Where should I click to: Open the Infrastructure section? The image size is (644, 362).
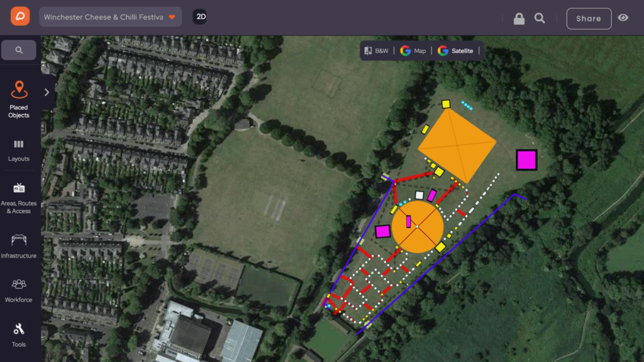(x=18, y=246)
